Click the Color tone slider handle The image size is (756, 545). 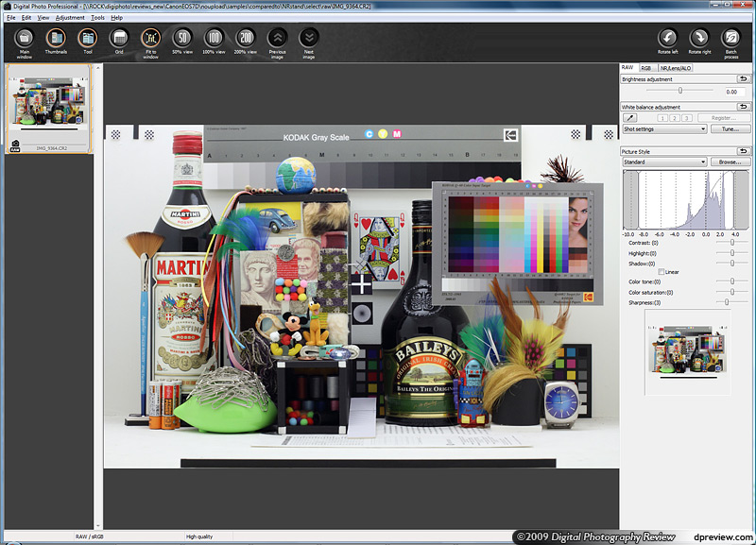click(731, 281)
